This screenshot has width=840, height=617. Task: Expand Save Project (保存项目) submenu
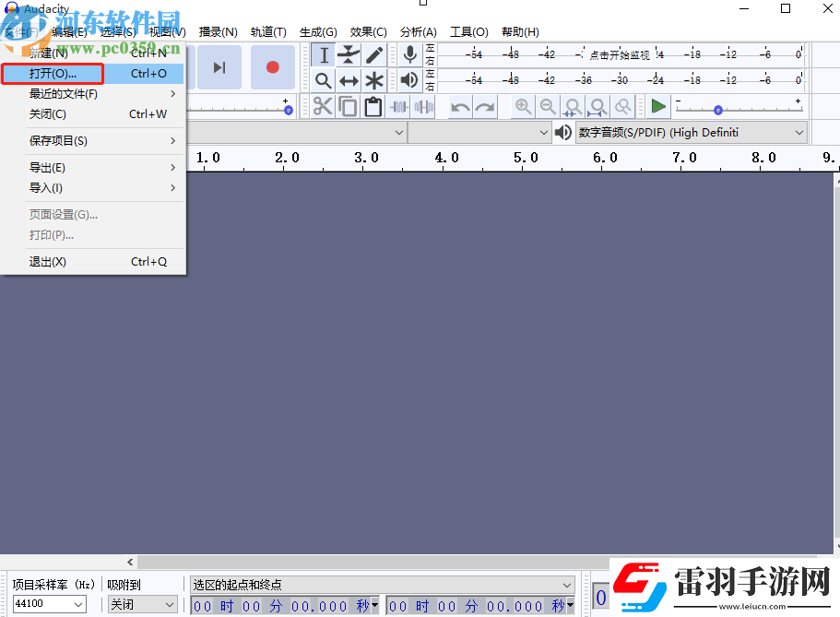point(92,141)
